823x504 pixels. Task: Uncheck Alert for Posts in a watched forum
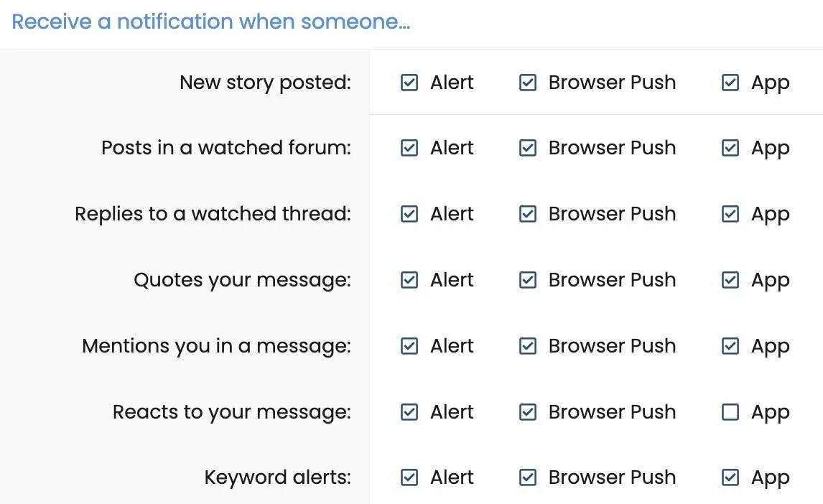409,148
